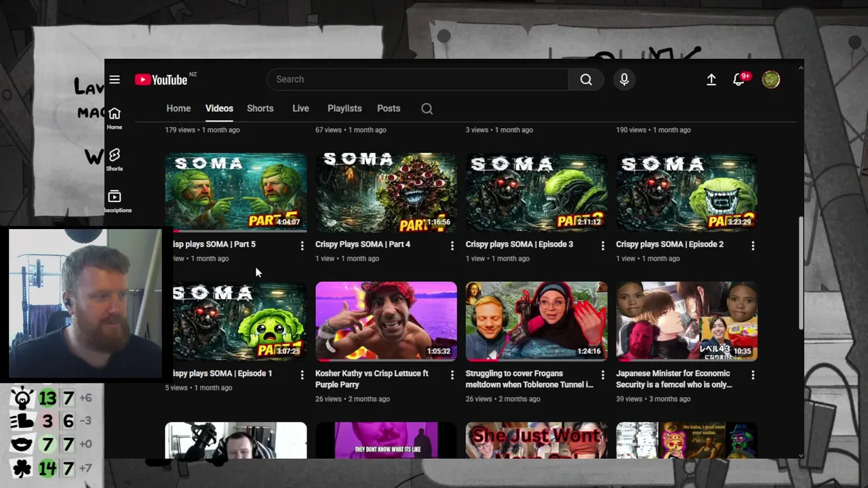The width and height of the screenshot is (868, 488).
Task: Open options for Kosher Kathy video
Action: coord(452,375)
